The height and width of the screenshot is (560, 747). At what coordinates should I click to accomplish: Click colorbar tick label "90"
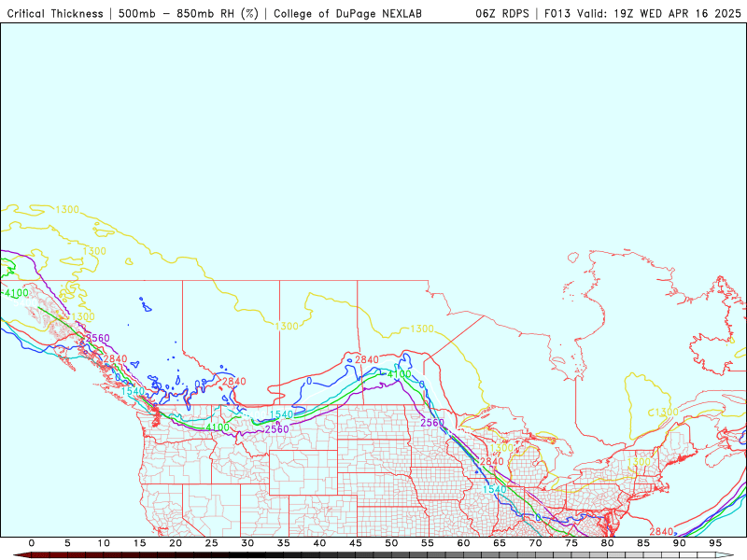coord(680,543)
